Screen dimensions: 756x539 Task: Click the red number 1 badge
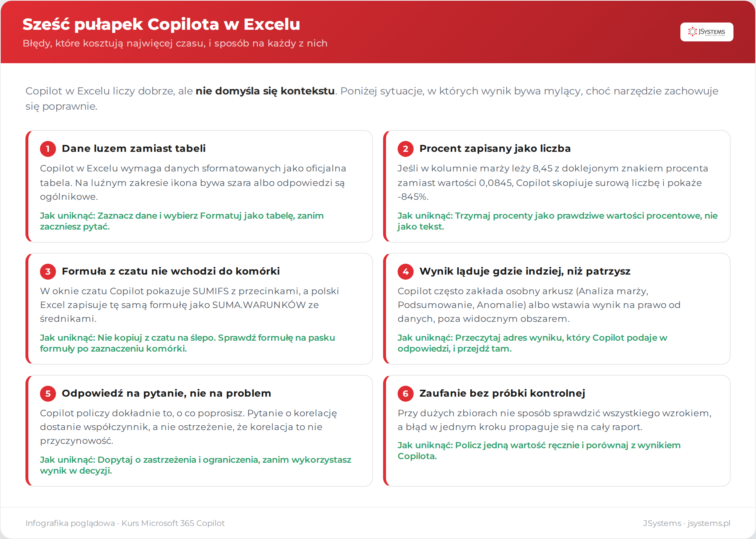click(x=48, y=149)
